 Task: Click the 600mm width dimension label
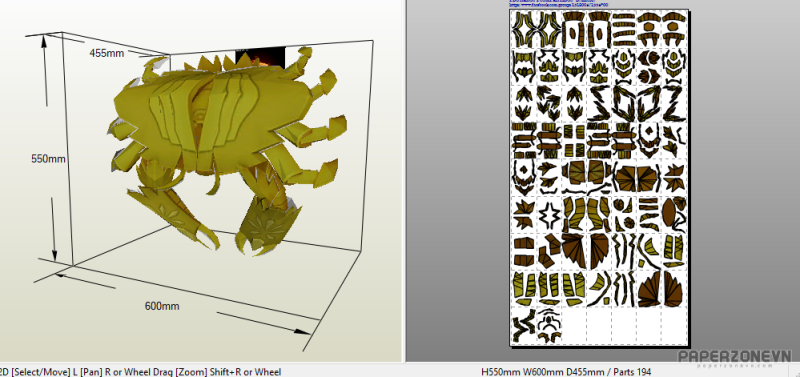tap(162, 306)
